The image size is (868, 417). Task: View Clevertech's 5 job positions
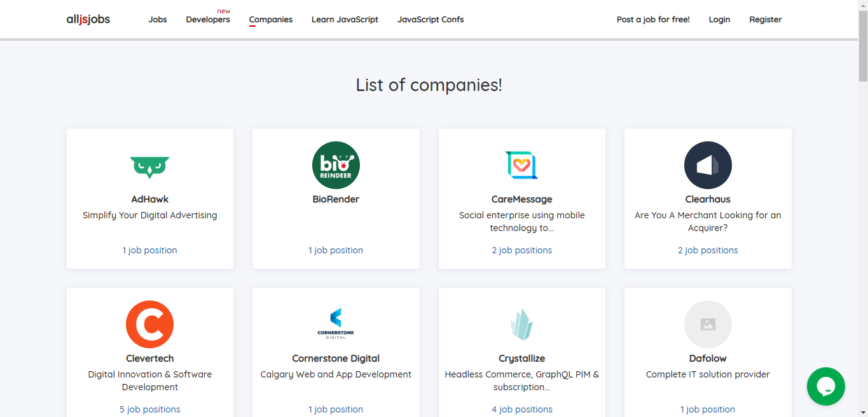149,409
